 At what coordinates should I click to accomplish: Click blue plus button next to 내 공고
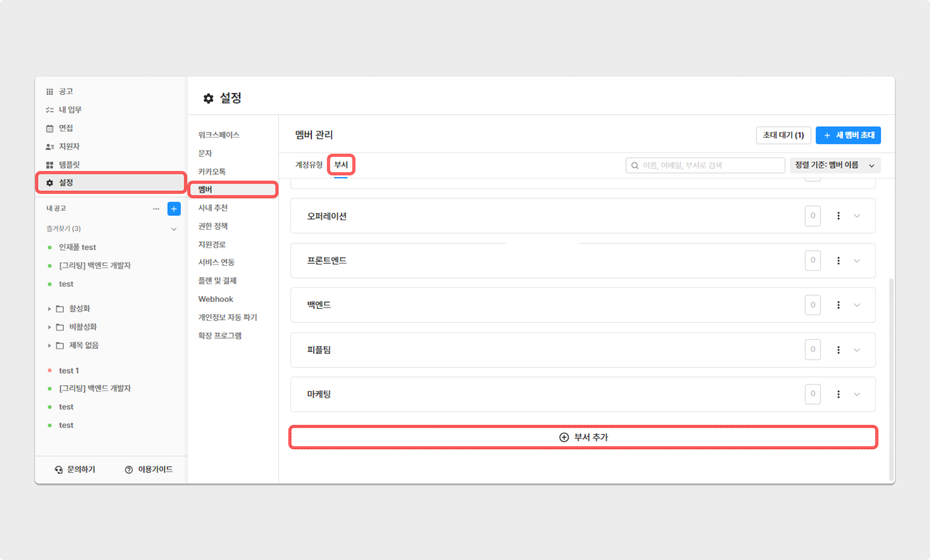pyautogui.click(x=174, y=209)
